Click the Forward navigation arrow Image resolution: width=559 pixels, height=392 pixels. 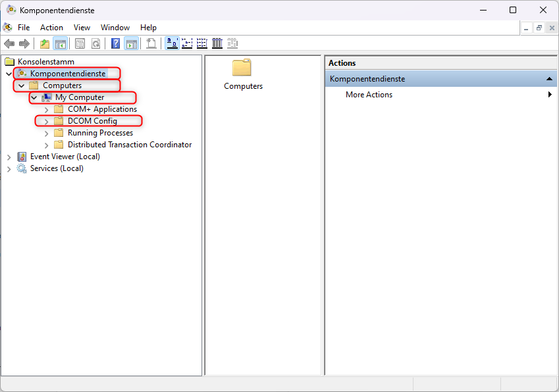[25, 43]
